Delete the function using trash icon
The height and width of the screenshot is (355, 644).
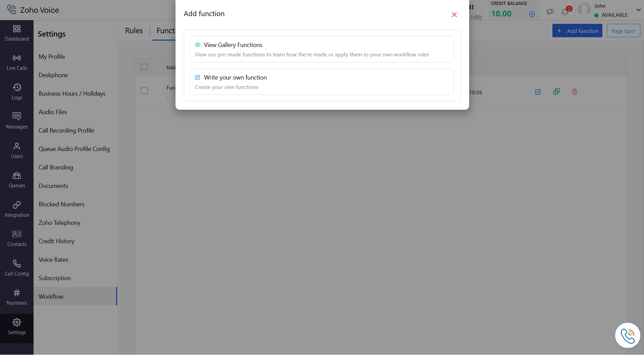(575, 92)
